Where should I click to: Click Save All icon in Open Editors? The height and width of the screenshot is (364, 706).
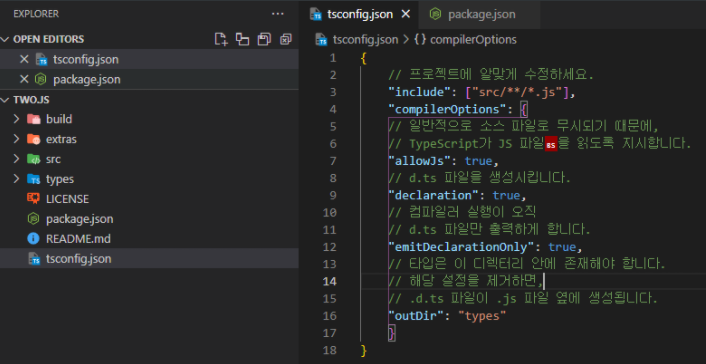point(264,39)
